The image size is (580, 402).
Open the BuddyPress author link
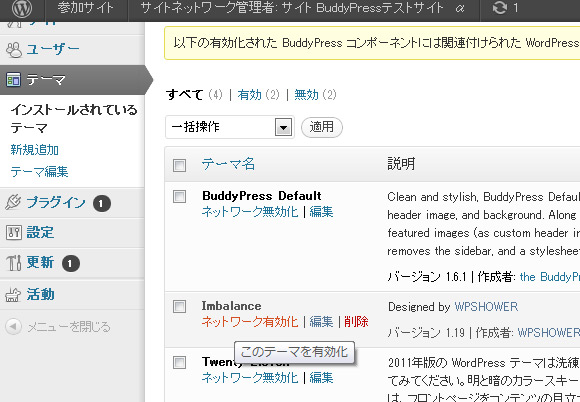coord(550,277)
